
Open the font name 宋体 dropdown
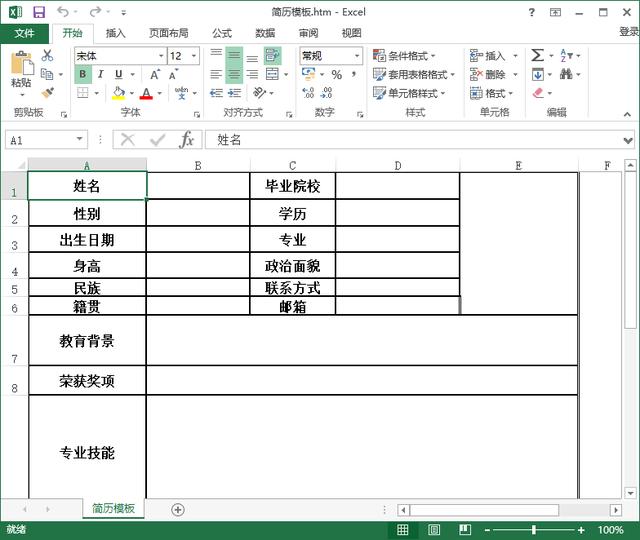tap(161, 56)
